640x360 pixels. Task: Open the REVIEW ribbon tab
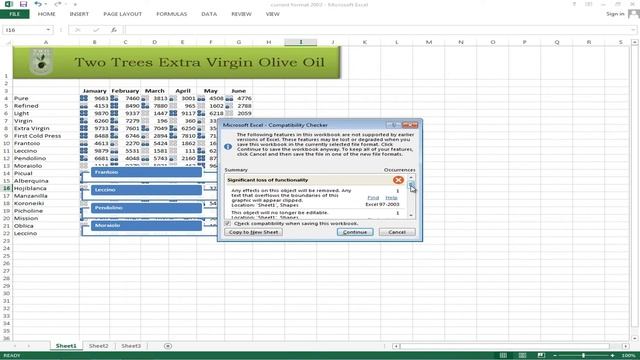pos(241,14)
